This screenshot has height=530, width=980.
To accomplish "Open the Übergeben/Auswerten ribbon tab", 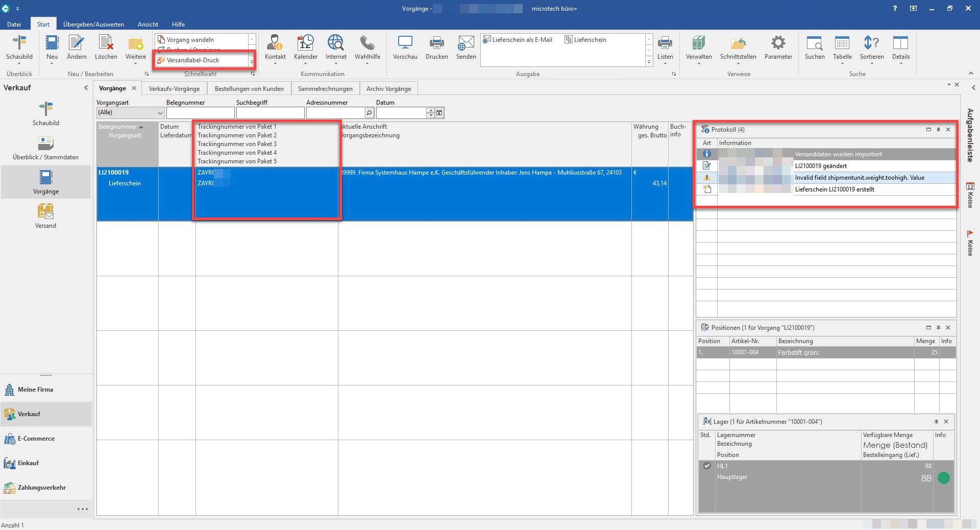I will point(93,24).
